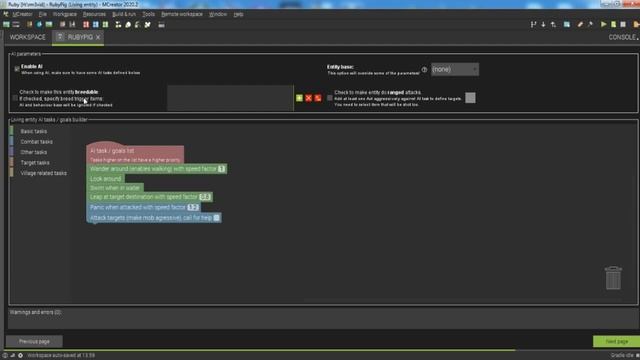Click the first green toolbar icon
The width and height of the screenshot is (640, 360).
tap(6, 25)
